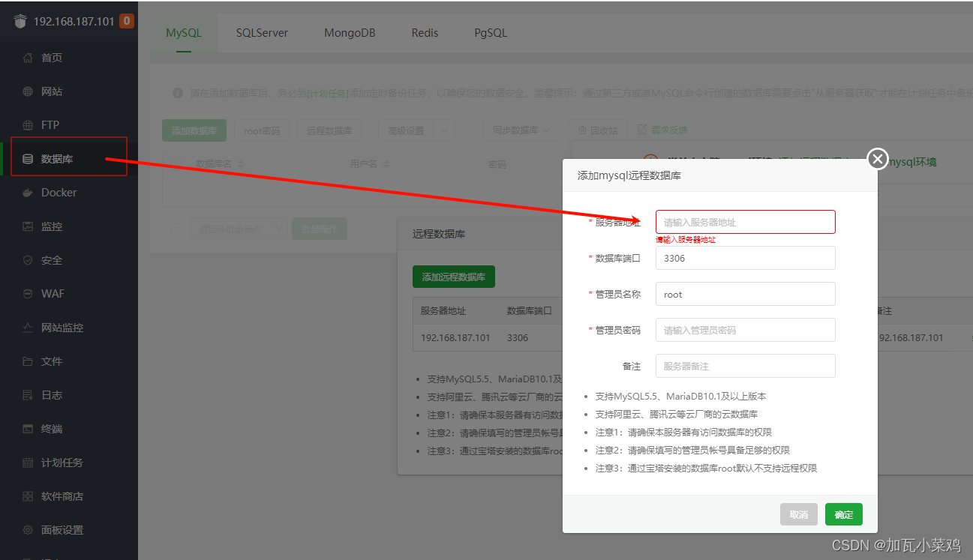Click the 需求反馈 feedback icon
The image size is (973, 560).
pos(642,130)
